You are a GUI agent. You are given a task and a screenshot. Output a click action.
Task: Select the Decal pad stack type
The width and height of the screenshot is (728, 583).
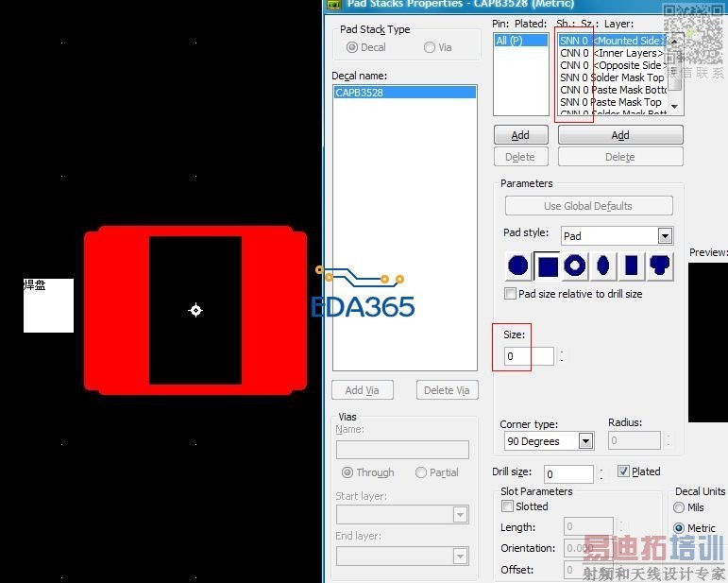[352, 47]
